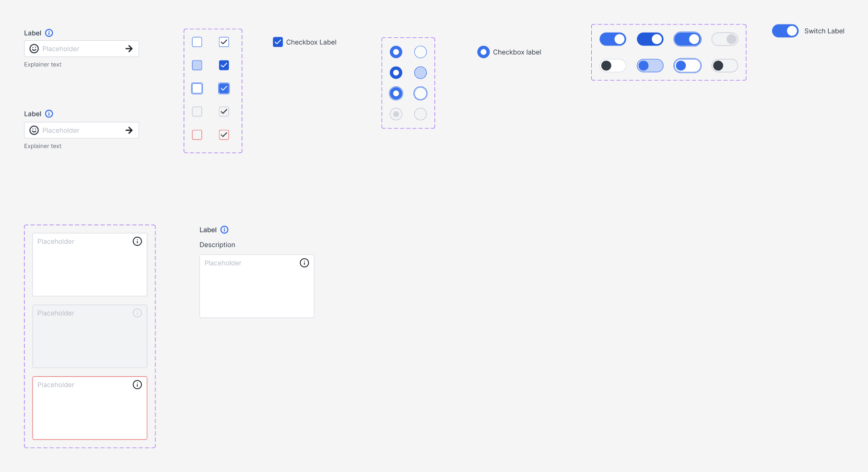Screen dimensions: 868x472
Task: Click inside the first white textarea in the dashed group
Action: click(90, 265)
